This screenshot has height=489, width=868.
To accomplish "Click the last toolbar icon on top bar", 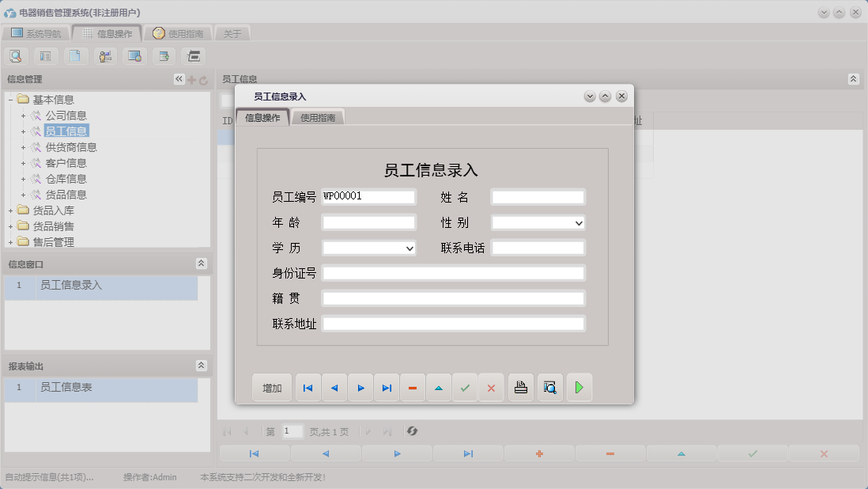I will (x=193, y=56).
